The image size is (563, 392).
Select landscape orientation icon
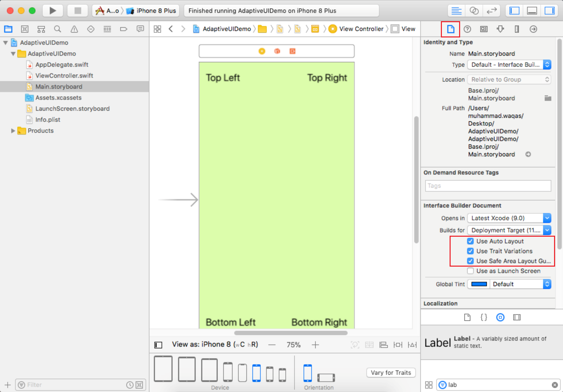[326, 377]
